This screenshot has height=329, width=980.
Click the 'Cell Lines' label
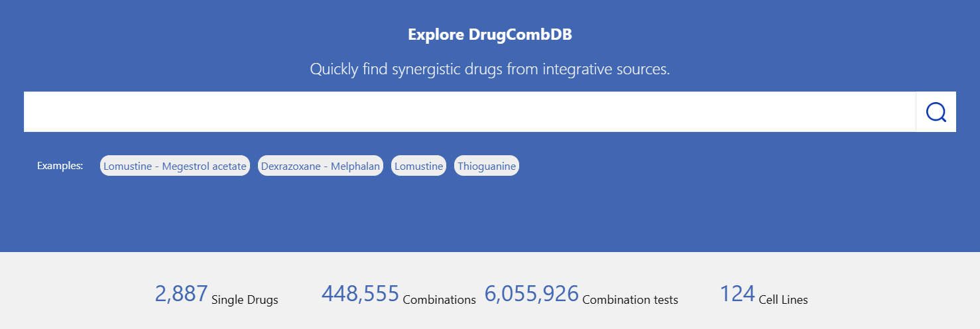click(x=783, y=300)
